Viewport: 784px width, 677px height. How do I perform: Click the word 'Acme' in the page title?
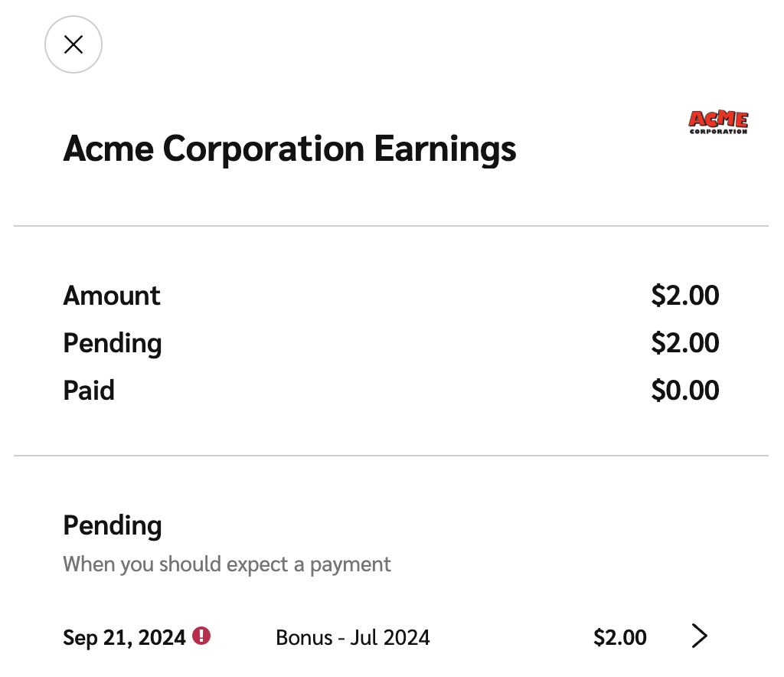(x=108, y=149)
